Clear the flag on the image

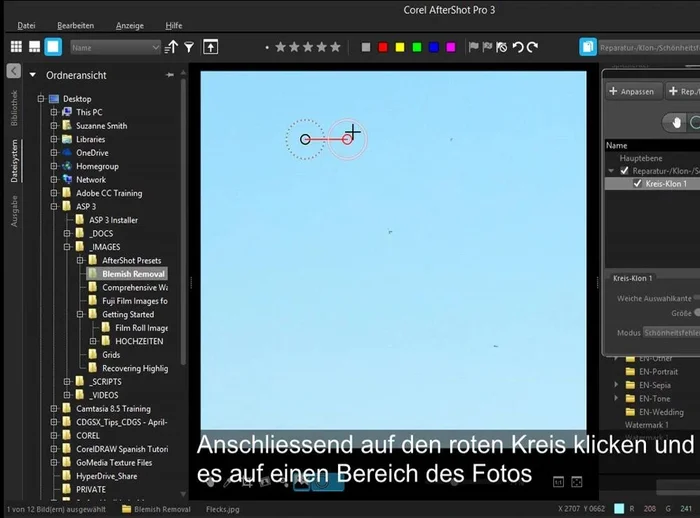(x=501, y=47)
